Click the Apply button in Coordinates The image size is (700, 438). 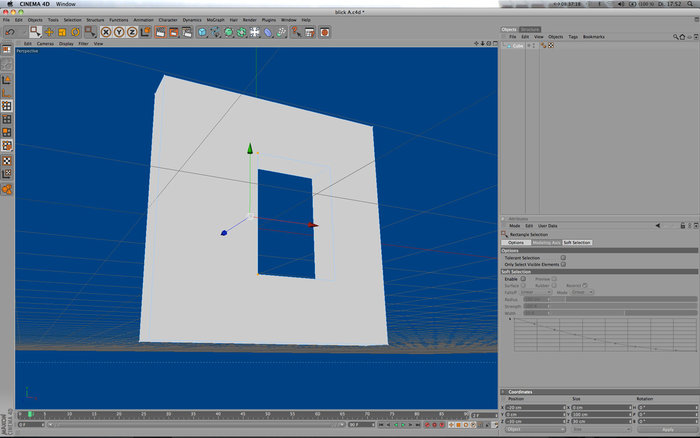click(x=667, y=429)
